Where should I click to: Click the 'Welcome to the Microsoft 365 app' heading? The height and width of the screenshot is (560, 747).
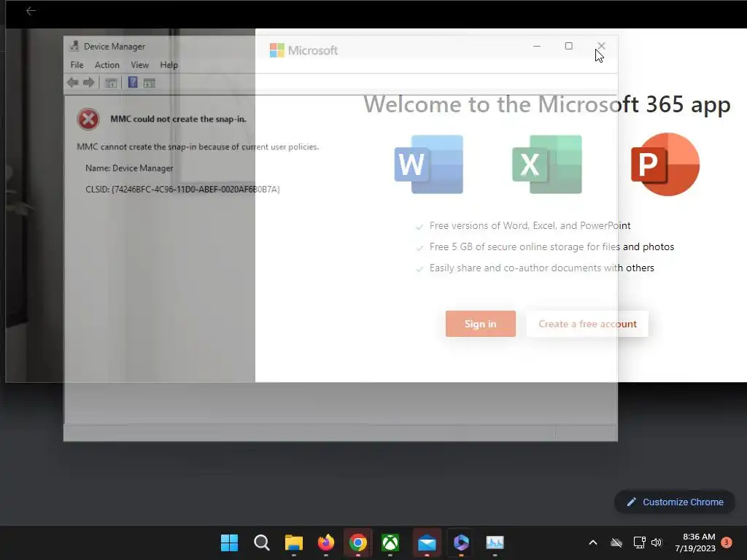(547, 104)
